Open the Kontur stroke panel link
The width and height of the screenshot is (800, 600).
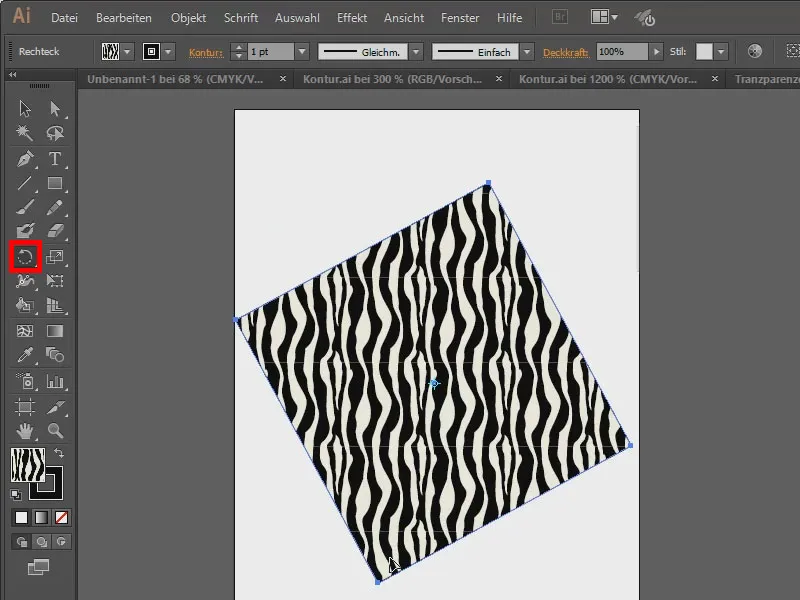[206, 52]
